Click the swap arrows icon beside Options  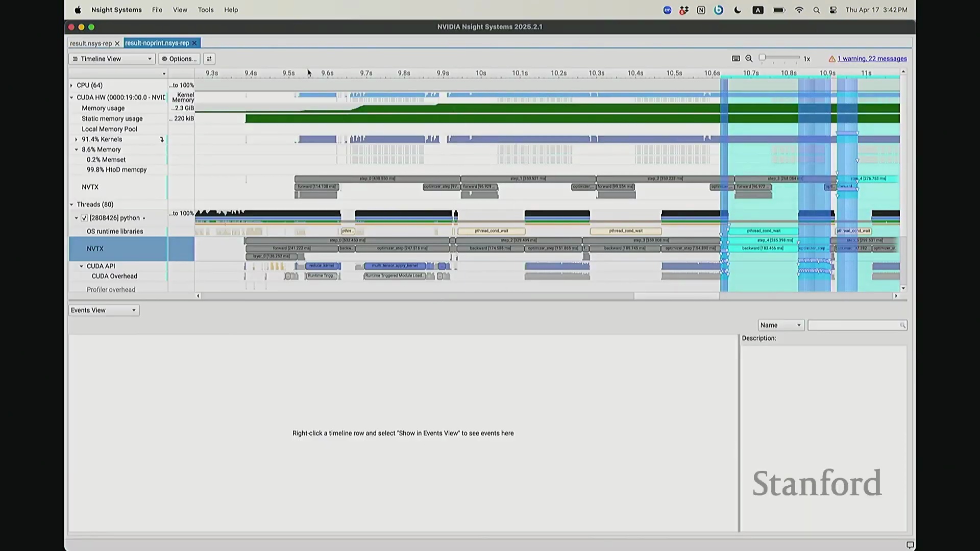[x=209, y=59]
